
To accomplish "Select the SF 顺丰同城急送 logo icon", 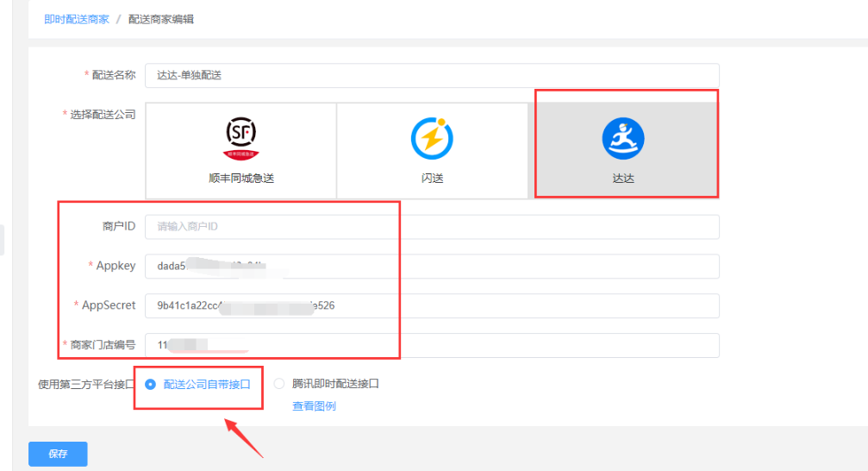I will point(240,138).
